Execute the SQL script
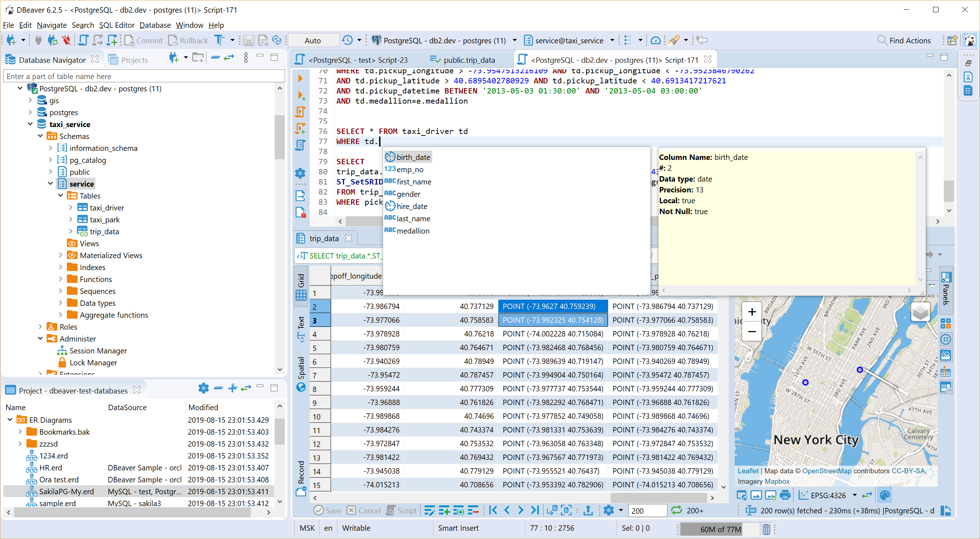The width and height of the screenshot is (980, 539). [301, 112]
